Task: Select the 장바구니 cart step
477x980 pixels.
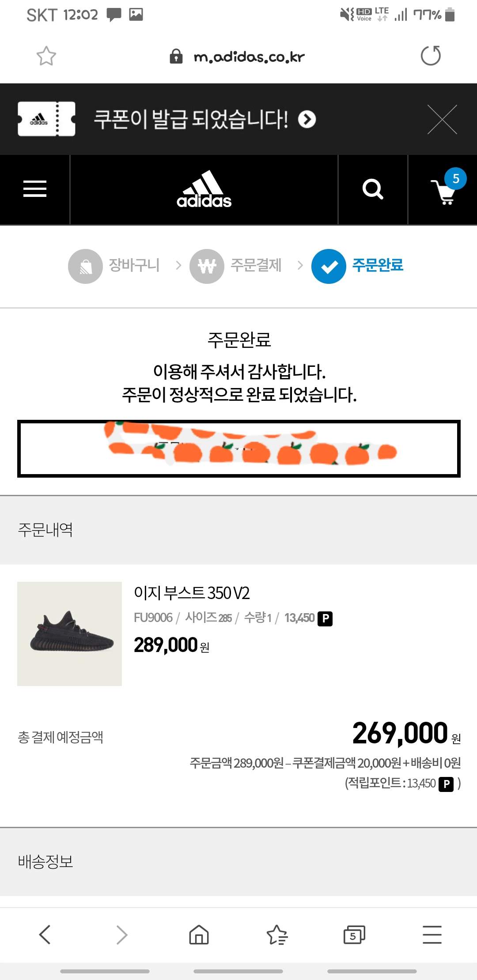Action: pyautogui.click(x=115, y=266)
